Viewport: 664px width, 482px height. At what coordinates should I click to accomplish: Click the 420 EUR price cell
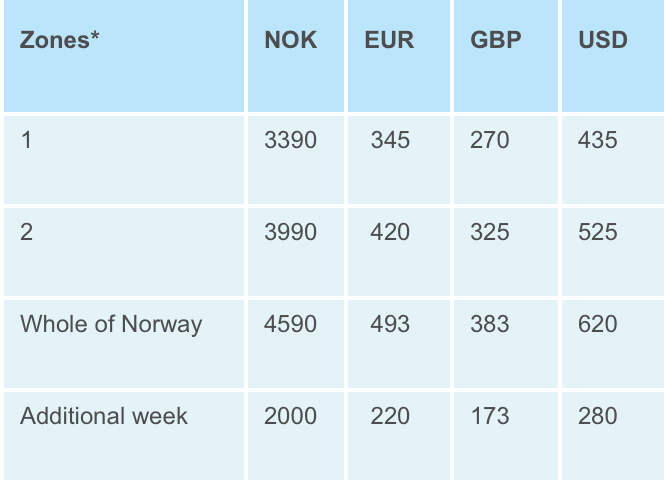[x=390, y=232]
